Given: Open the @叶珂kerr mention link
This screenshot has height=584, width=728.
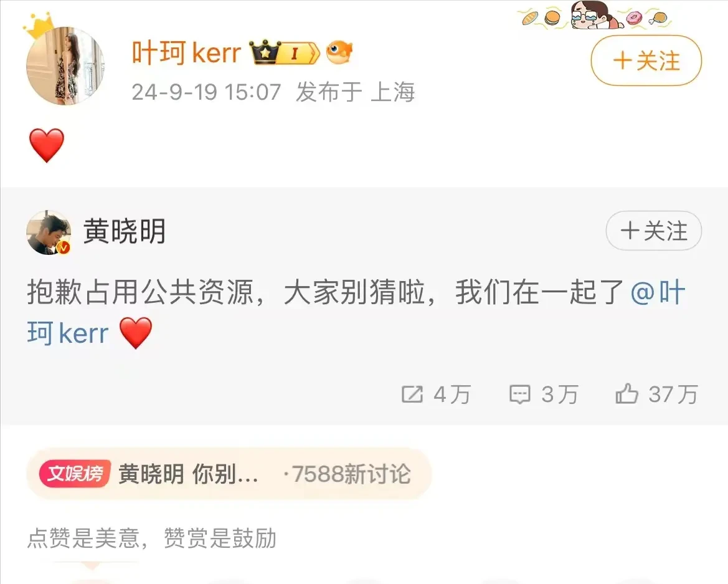Looking at the screenshot, I should tap(356, 313).
